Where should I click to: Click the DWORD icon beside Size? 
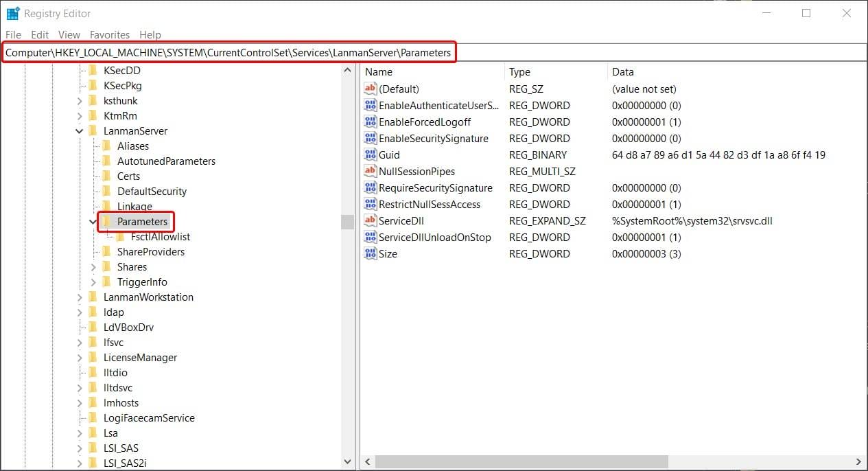click(370, 253)
